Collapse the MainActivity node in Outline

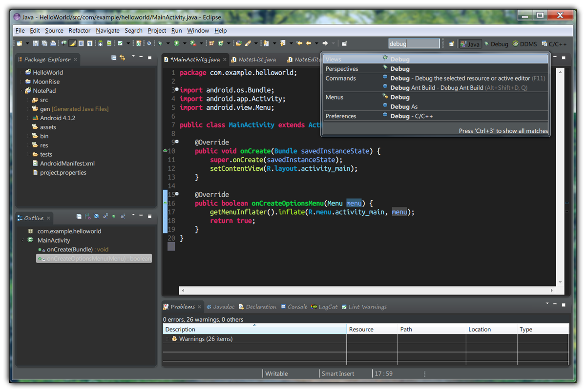coord(22,240)
